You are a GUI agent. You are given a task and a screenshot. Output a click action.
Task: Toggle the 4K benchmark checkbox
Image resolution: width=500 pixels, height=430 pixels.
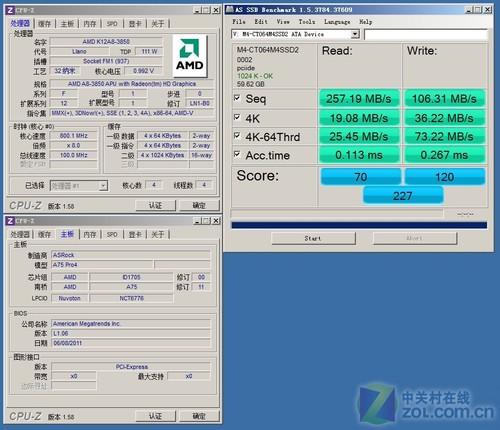[237, 117]
